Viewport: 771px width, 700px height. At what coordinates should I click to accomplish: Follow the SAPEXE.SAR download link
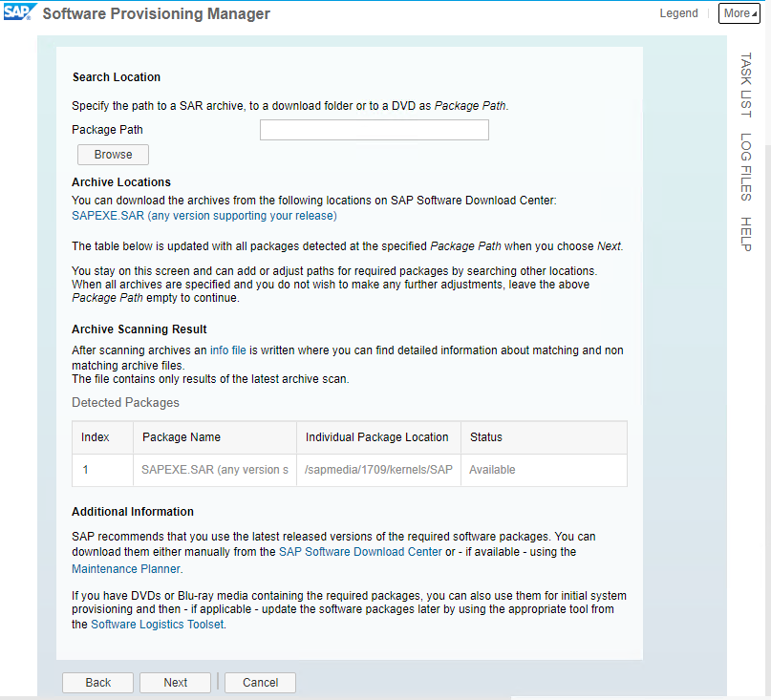203,216
